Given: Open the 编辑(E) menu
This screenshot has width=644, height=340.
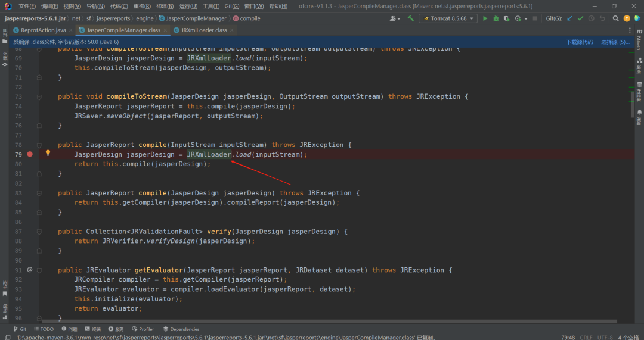Looking at the screenshot, I should coord(49,6).
